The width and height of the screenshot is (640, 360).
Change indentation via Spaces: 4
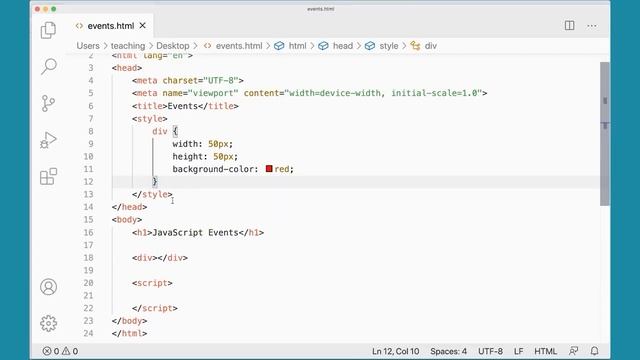coord(448,351)
